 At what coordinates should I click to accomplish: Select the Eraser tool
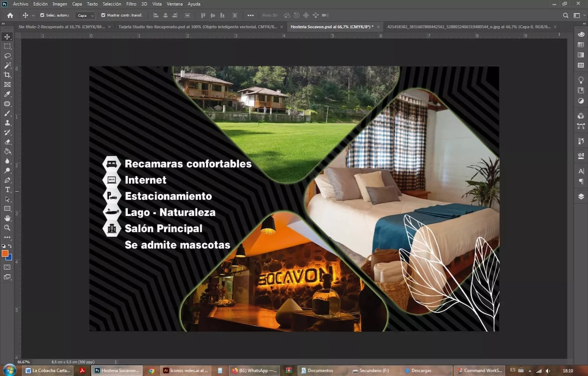pyautogui.click(x=7, y=142)
